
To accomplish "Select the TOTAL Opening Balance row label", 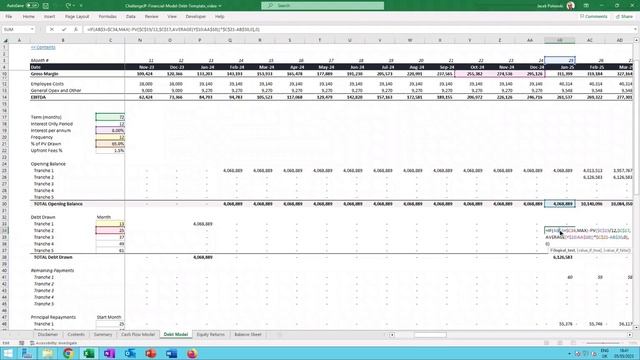I will [x=58, y=204].
